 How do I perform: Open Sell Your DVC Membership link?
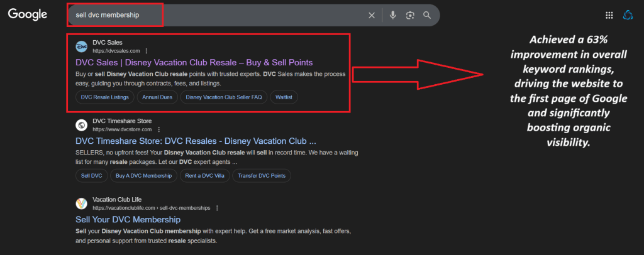coord(128,219)
